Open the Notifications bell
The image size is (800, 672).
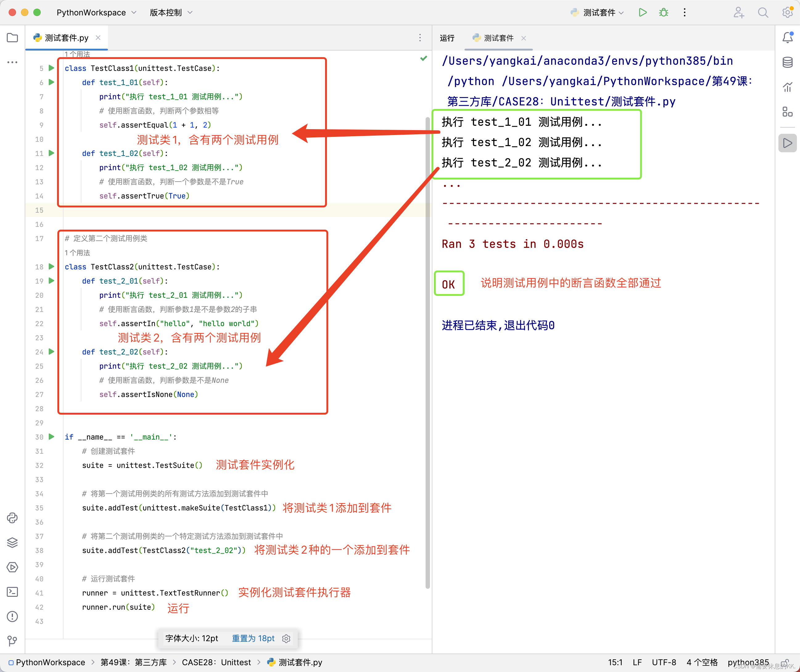[787, 37]
